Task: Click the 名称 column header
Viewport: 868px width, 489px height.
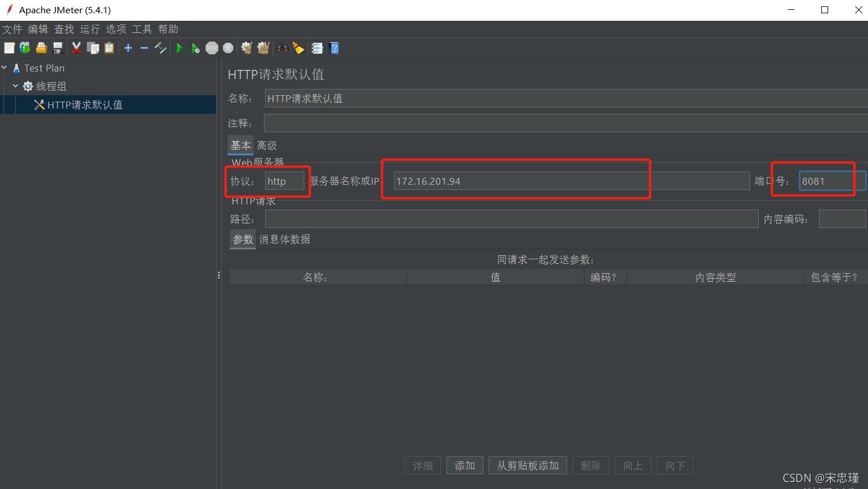Action: click(318, 277)
